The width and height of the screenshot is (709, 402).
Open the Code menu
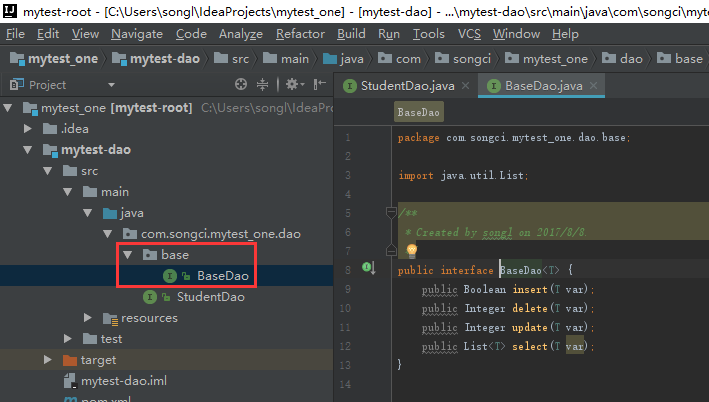click(191, 34)
